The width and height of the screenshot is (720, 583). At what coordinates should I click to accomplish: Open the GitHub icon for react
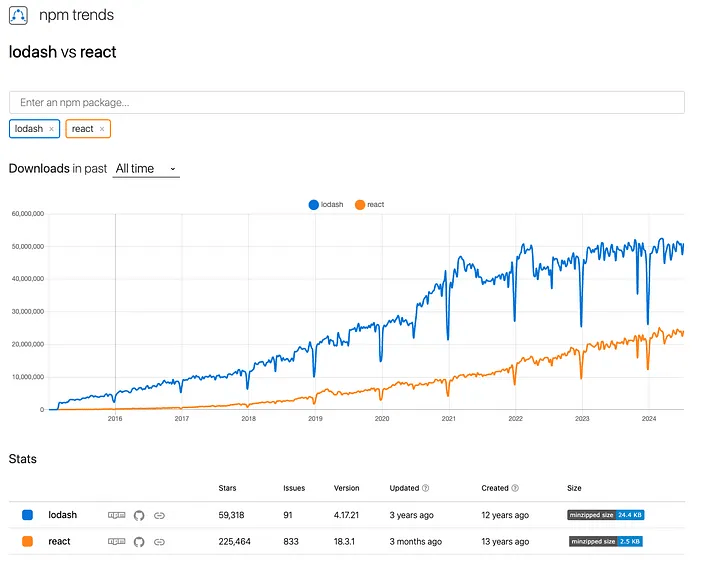pyautogui.click(x=139, y=542)
